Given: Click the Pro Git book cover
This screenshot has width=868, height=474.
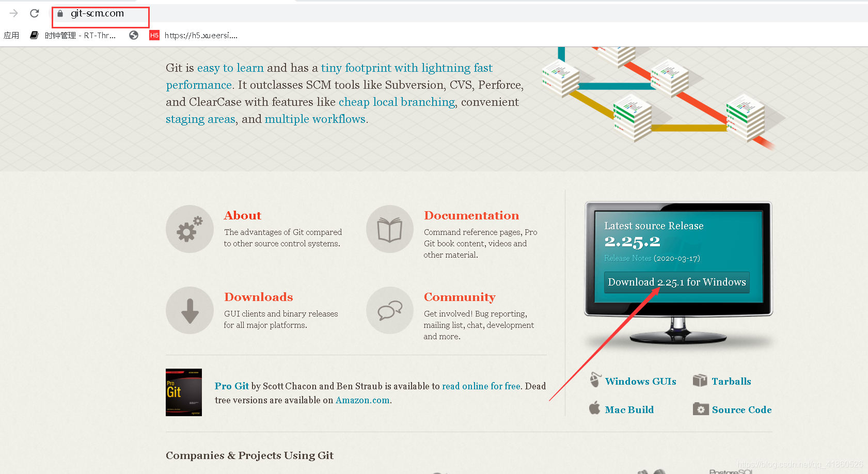Looking at the screenshot, I should (184, 392).
